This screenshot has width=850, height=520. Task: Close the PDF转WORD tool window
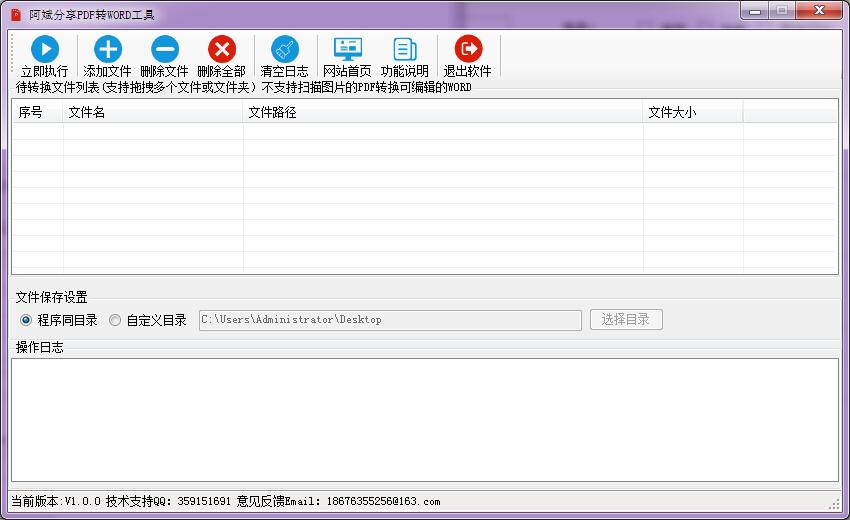(819, 10)
